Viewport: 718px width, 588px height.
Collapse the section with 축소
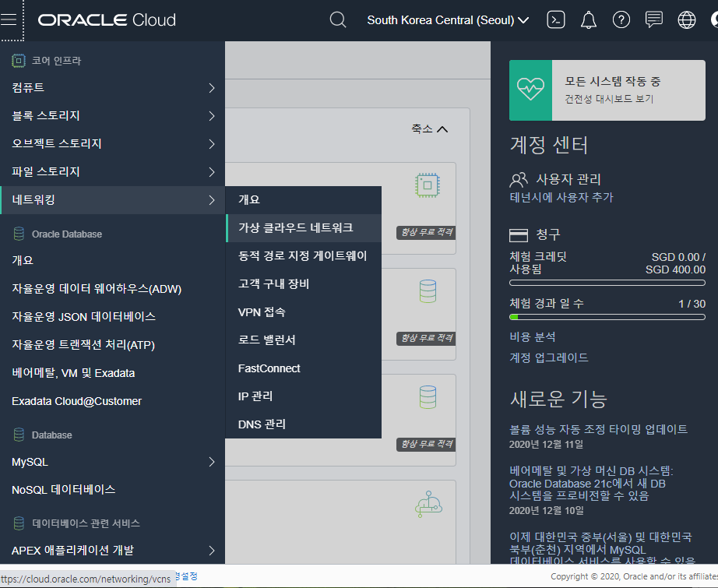coord(429,129)
